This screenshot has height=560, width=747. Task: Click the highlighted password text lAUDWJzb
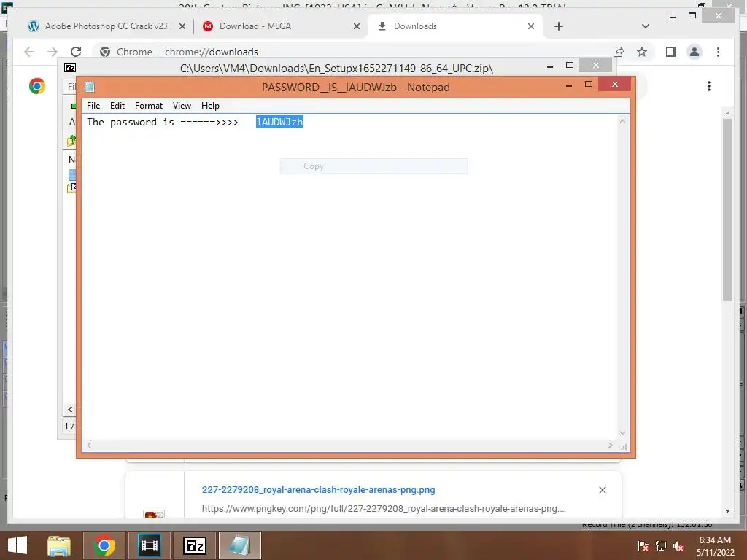pyautogui.click(x=279, y=122)
